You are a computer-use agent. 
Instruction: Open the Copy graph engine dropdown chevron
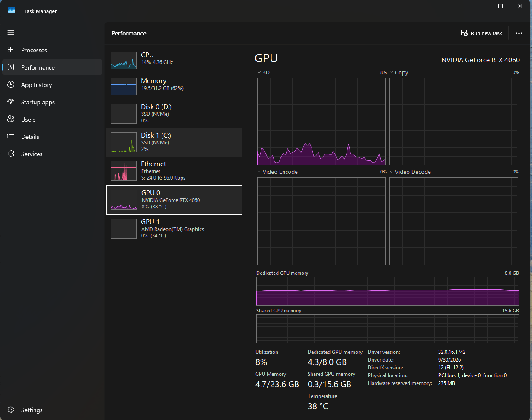coord(392,73)
